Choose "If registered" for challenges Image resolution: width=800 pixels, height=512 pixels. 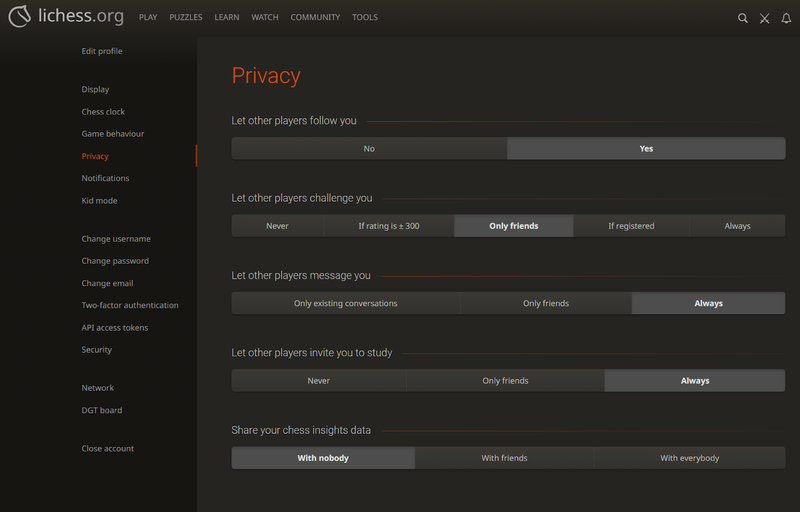(x=631, y=226)
